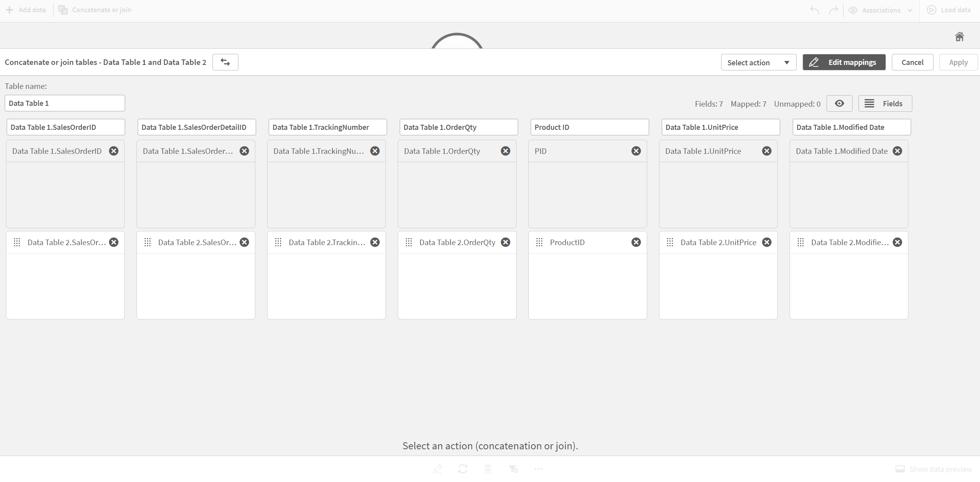Click the eye visibility toggle icon
The width and height of the screenshot is (980, 482).
(x=840, y=103)
